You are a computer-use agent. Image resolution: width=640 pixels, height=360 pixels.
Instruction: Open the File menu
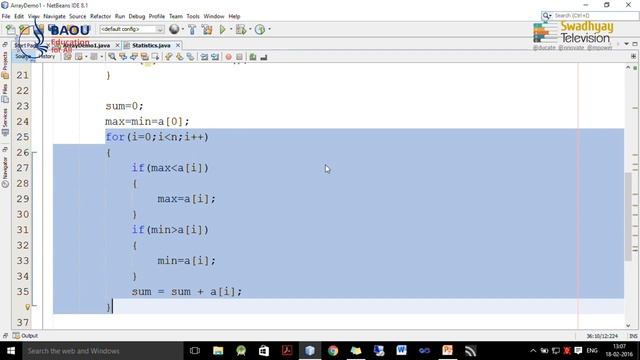click(x=6, y=16)
